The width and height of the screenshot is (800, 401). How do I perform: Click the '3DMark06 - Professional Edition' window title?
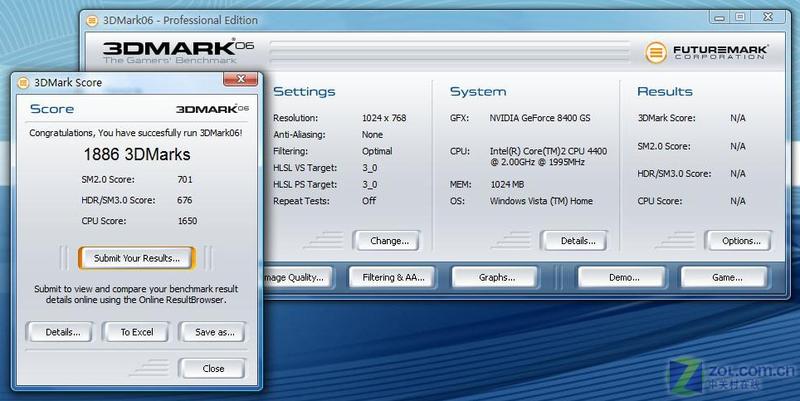(181, 20)
